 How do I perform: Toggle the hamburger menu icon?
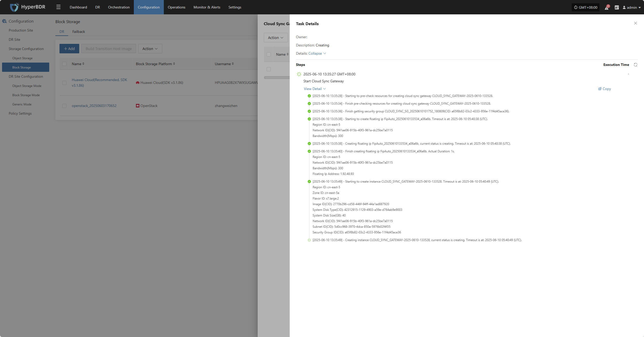tap(58, 7)
